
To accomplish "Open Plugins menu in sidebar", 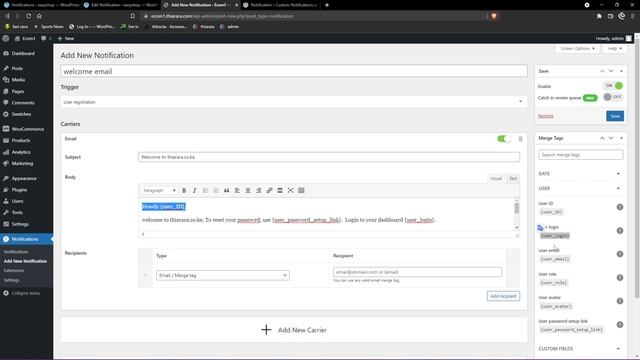I will (x=19, y=190).
